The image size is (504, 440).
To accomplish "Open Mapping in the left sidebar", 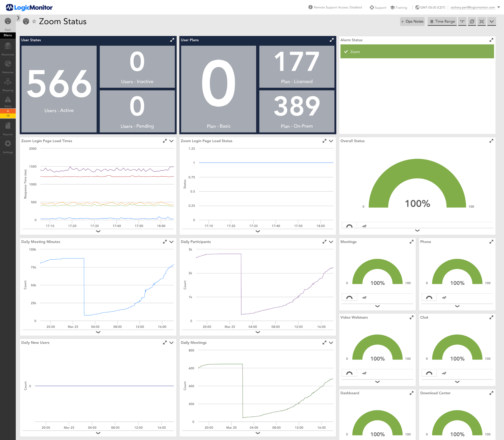I will tap(8, 85).
